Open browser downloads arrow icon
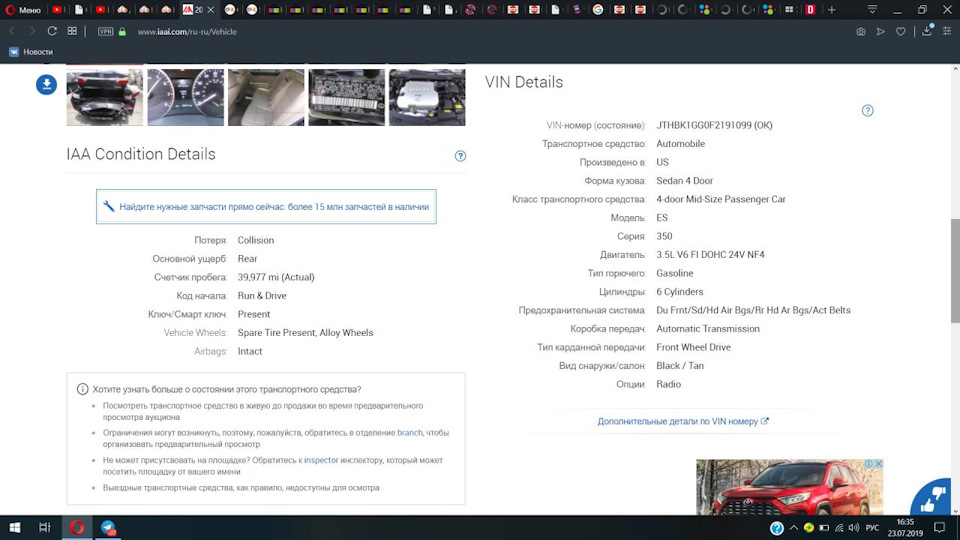The image size is (960, 540). click(927, 31)
